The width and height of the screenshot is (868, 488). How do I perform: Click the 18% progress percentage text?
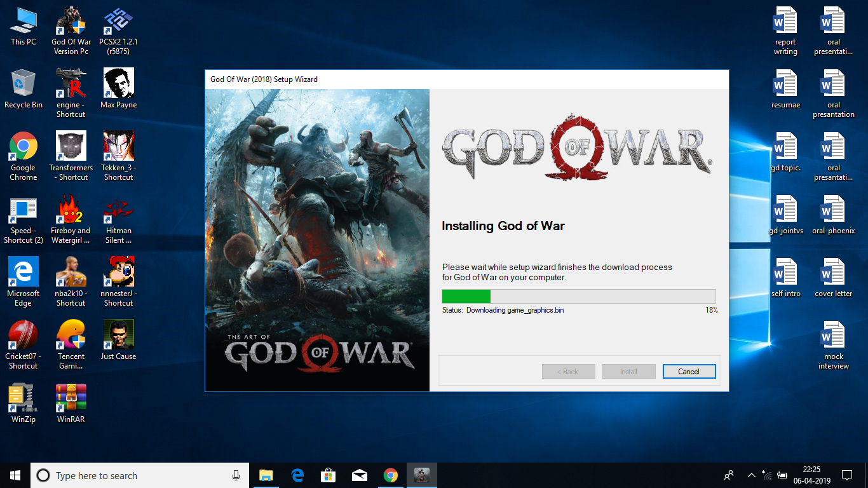click(711, 310)
